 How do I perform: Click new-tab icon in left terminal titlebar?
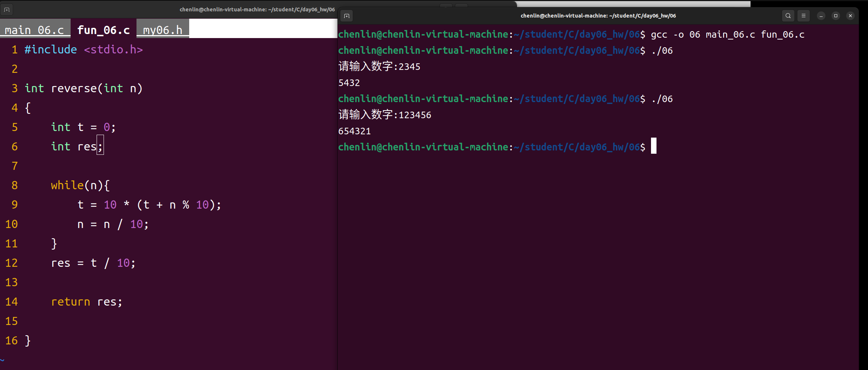pyautogui.click(x=7, y=10)
